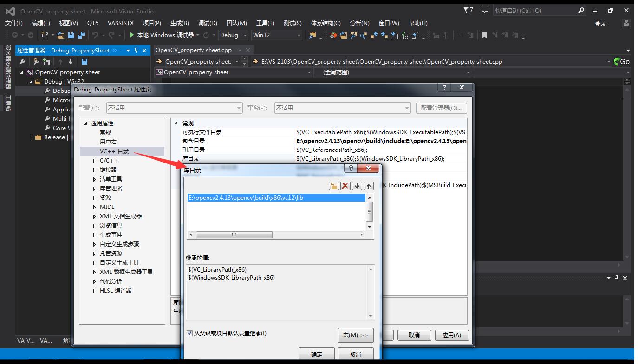Click the green Go button
Viewport: 638px width, 364px height.
(622, 61)
